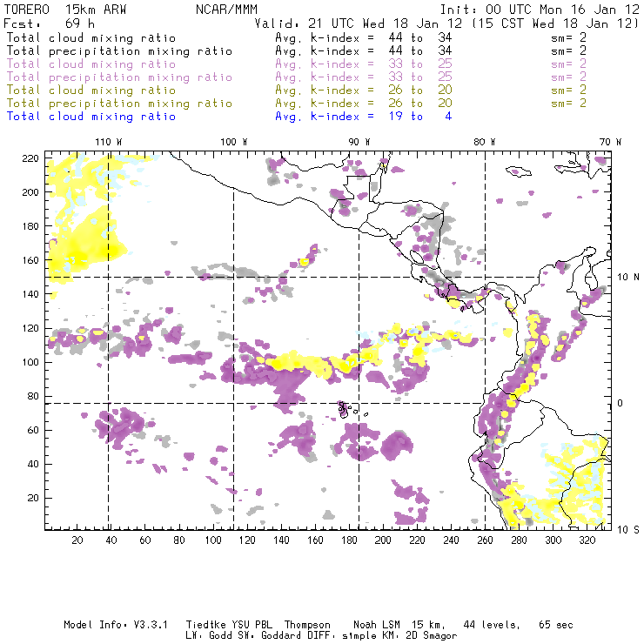Screen dimensions: 644x644
Task: Click the '65 sec' timestep text
Action: pos(556,625)
